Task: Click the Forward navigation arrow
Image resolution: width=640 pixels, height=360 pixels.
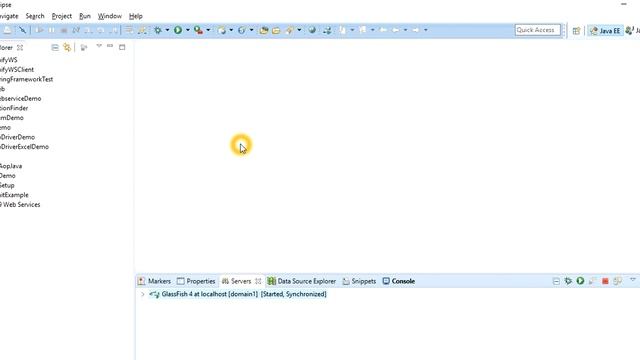Action: coord(416,30)
